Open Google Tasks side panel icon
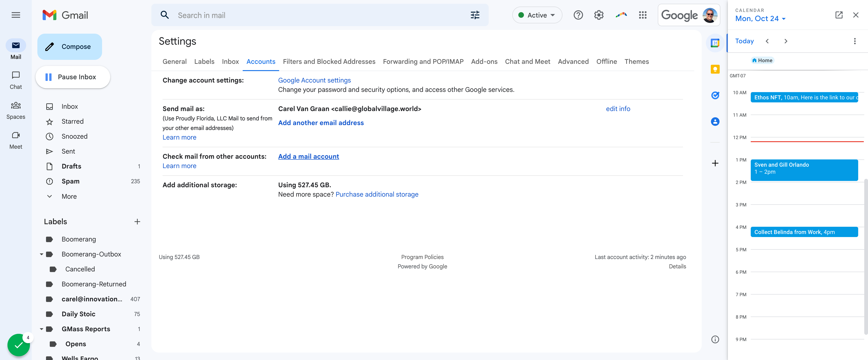The height and width of the screenshot is (360, 868). [715, 95]
